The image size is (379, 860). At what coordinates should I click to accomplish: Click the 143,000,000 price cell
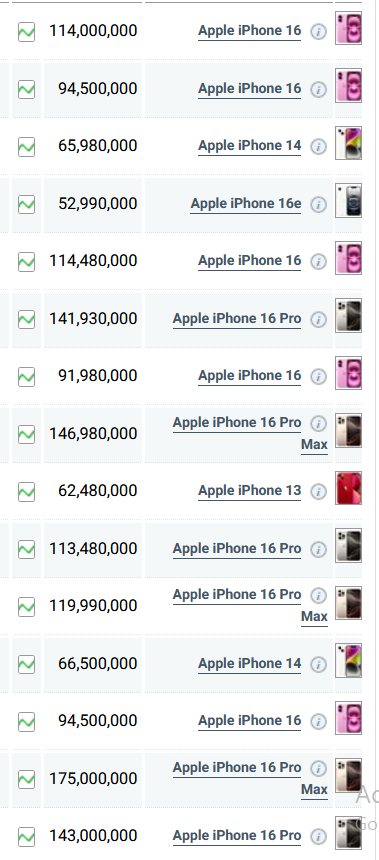[93, 836]
